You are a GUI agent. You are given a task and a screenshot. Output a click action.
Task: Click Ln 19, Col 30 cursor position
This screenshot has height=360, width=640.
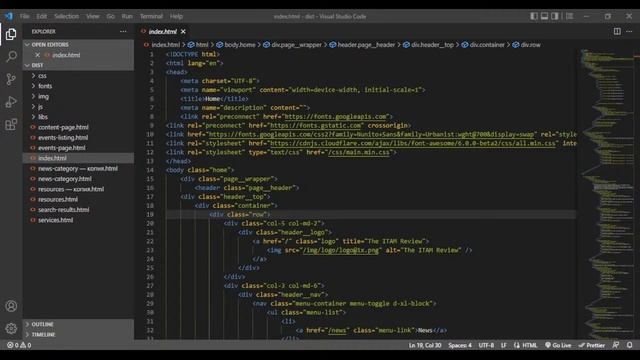click(425, 345)
